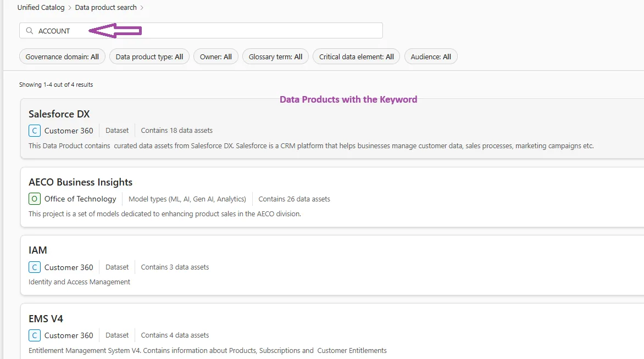Click 'Contains 26 data assets' text

(x=294, y=199)
